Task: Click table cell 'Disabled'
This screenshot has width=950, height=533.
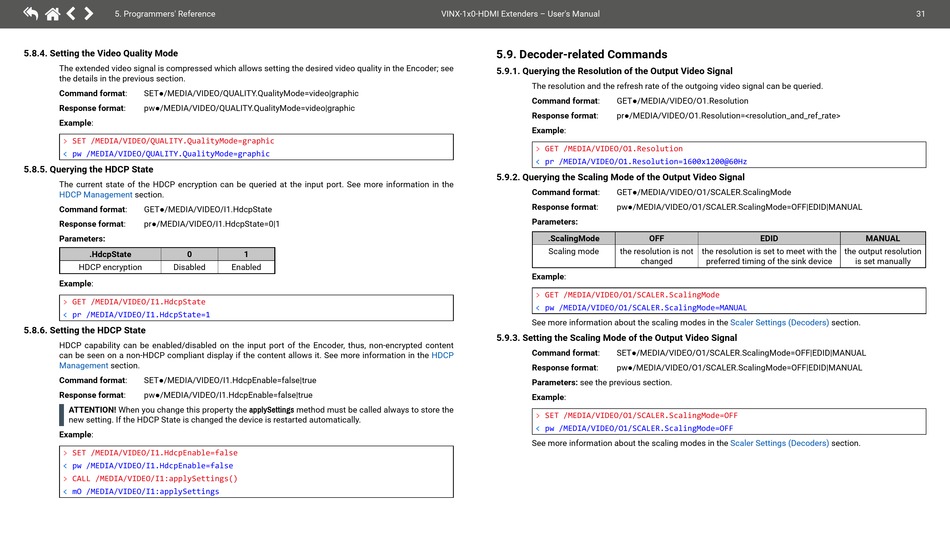Action: [x=189, y=267]
